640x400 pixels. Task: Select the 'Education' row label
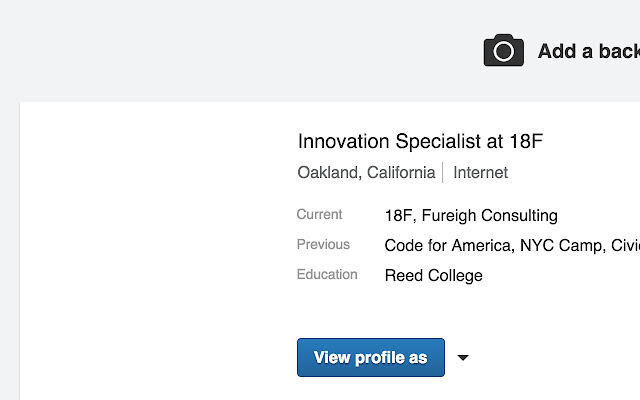[x=327, y=274]
